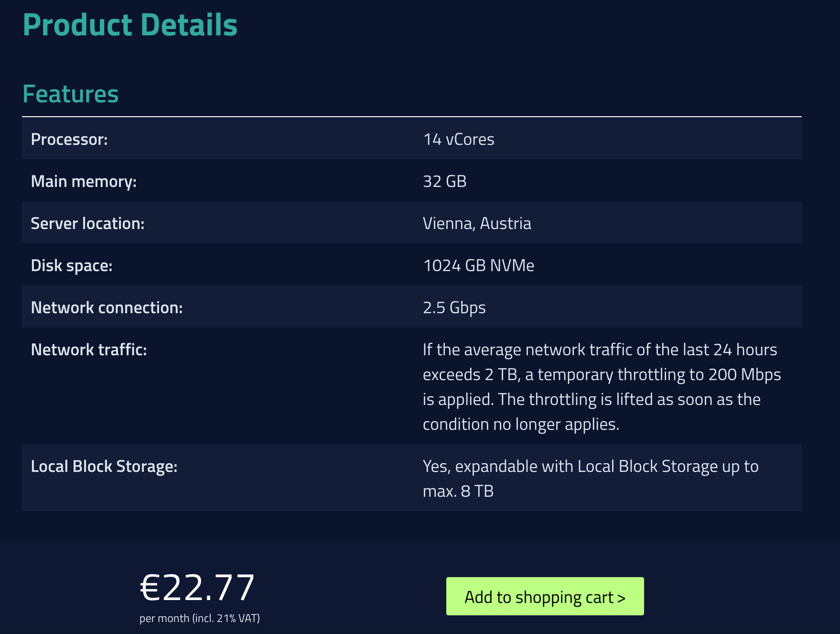Select the Processor: label

point(69,139)
